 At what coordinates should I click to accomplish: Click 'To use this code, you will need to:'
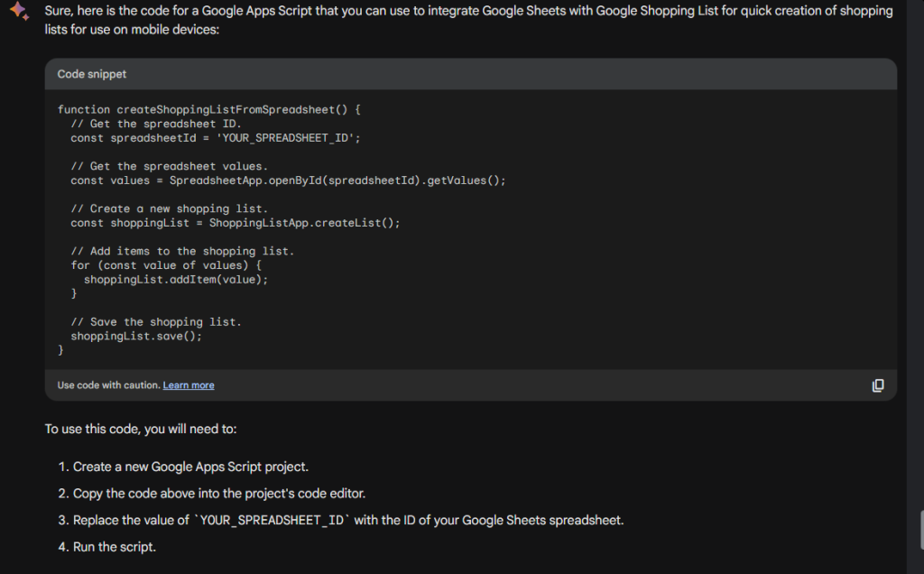(x=141, y=429)
